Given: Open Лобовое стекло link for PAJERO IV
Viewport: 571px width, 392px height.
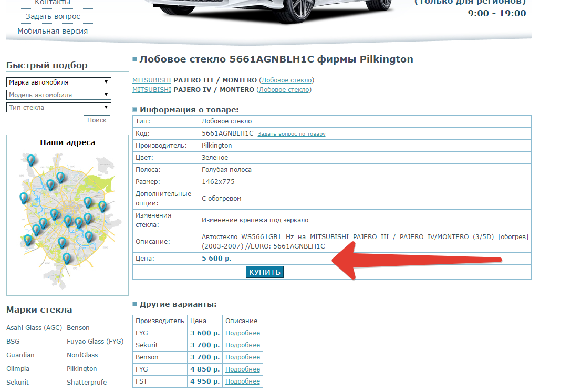Looking at the screenshot, I should point(284,90).
